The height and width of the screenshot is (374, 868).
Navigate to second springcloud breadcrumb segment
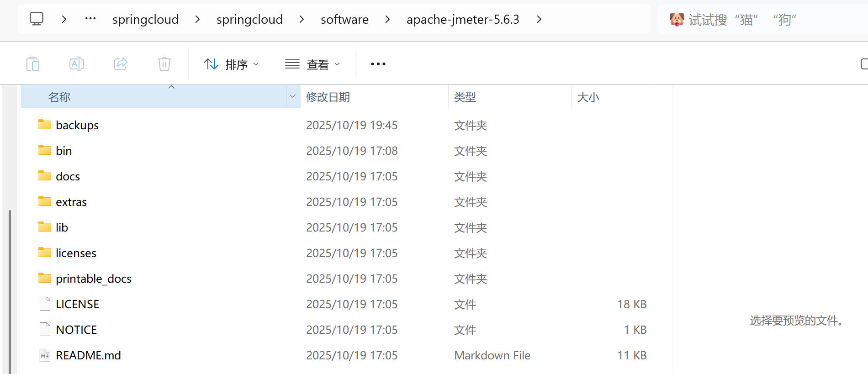click(x=250, y=20)
